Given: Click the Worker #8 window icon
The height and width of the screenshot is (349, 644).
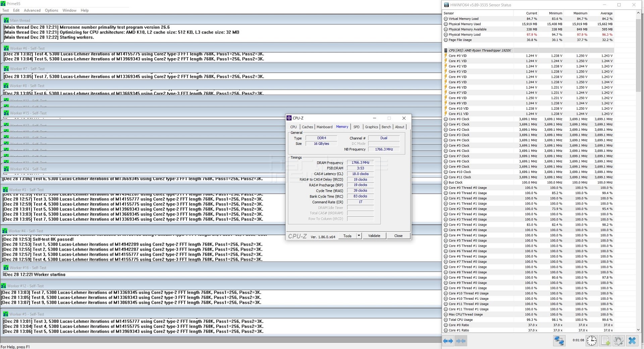Looking at the screenshot, I should click(6, 86).
